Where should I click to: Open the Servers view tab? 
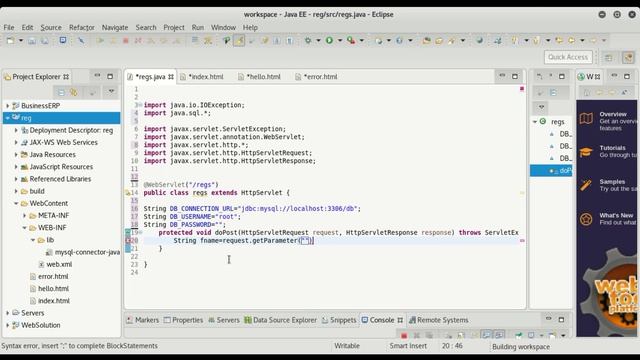point(224,320)
